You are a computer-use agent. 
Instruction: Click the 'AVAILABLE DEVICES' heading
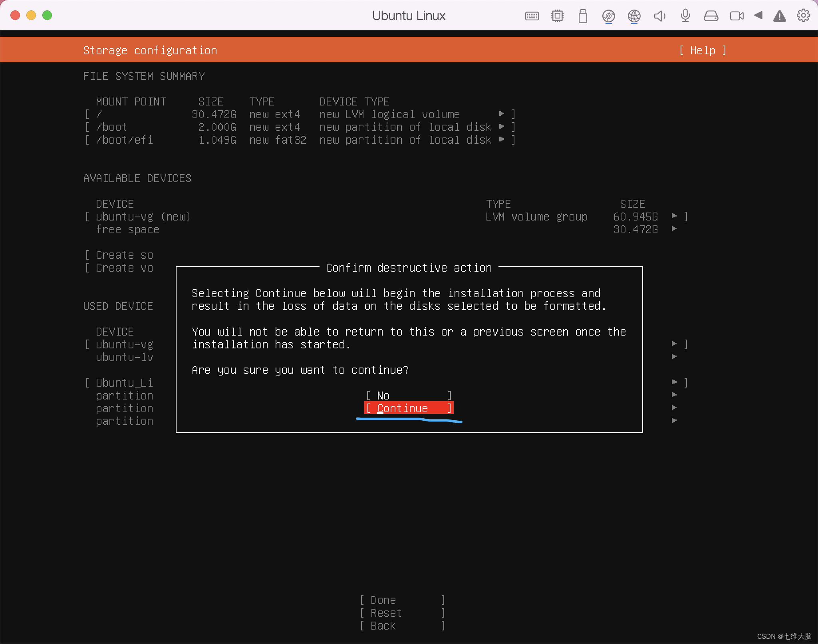[x=137, y=178]
